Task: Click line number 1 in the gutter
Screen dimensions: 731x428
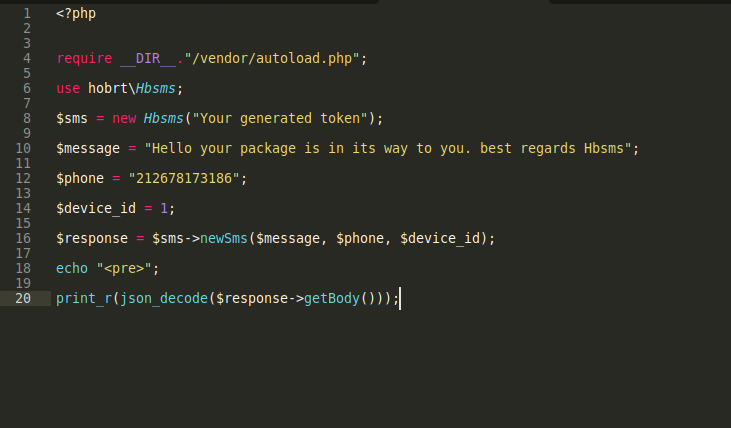Action: click(x=27, y=13)
